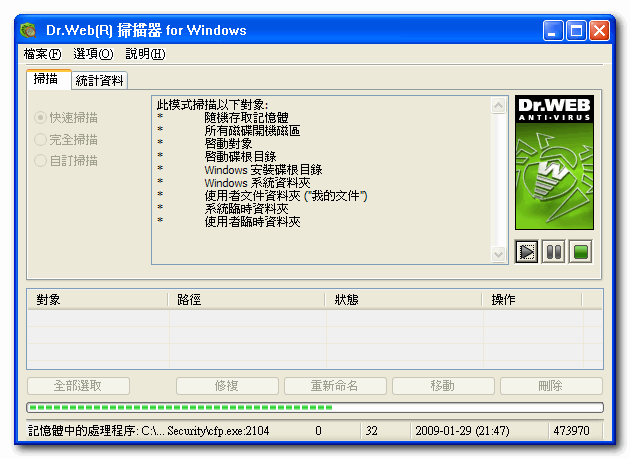This screenshot has height=459, width=630.
Task: Switch to the 統計資料 tab
Action: tap(99, 80)
